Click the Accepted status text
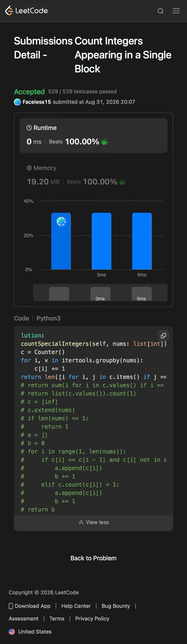Viewport: 187px width, 644px height. [29, 92]
